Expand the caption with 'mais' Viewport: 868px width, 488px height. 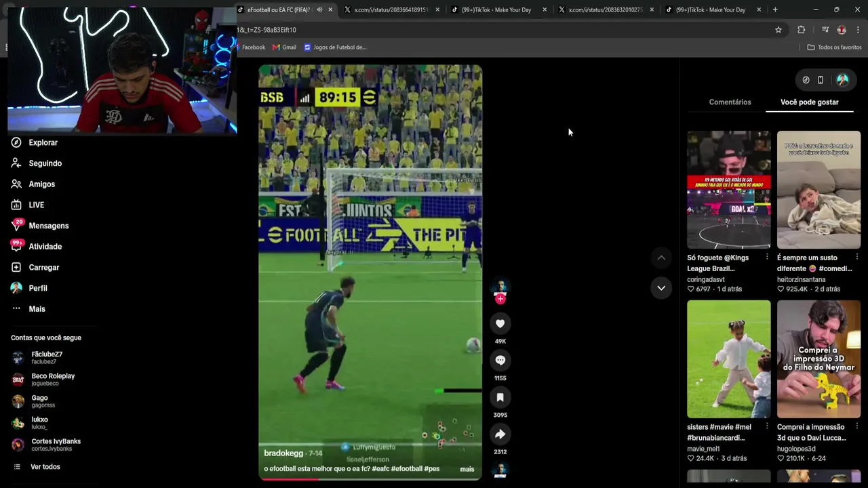pyautogui.click(x=467, y=469)
